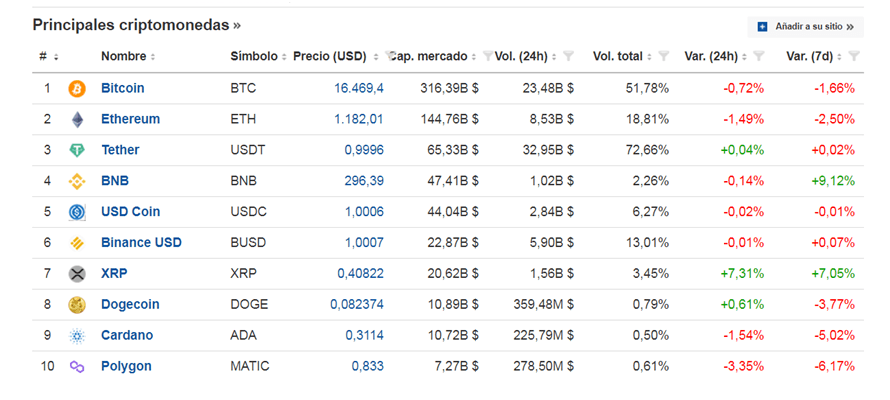Image resolution: width=890 pixels, height=400 pixels.
Task: Click the BNB logo icon
Action: click(x=77, y=181)
